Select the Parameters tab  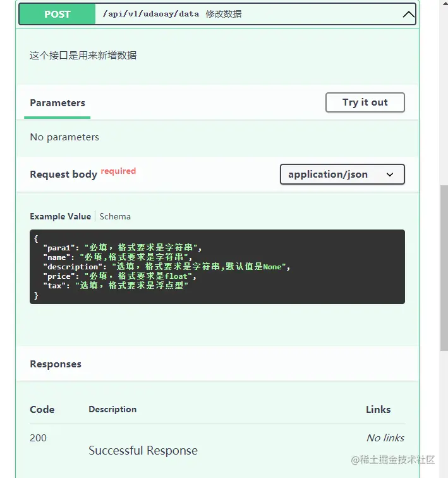(x=58, y=103)
